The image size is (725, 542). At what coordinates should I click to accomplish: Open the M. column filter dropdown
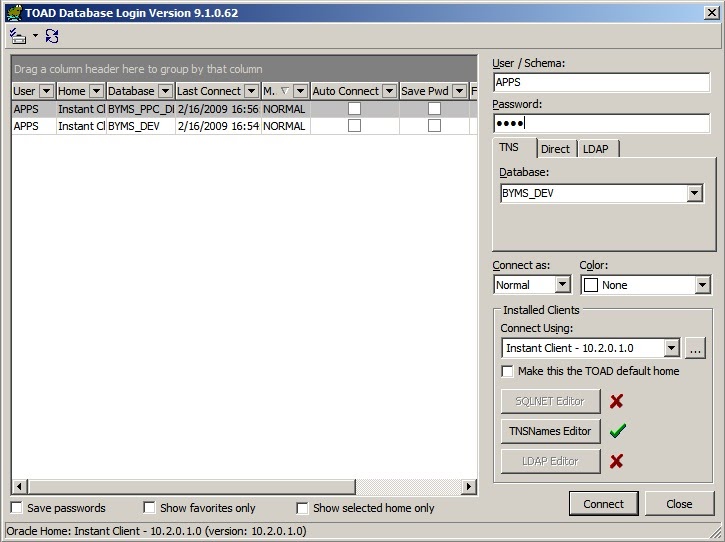pos(301,91)
